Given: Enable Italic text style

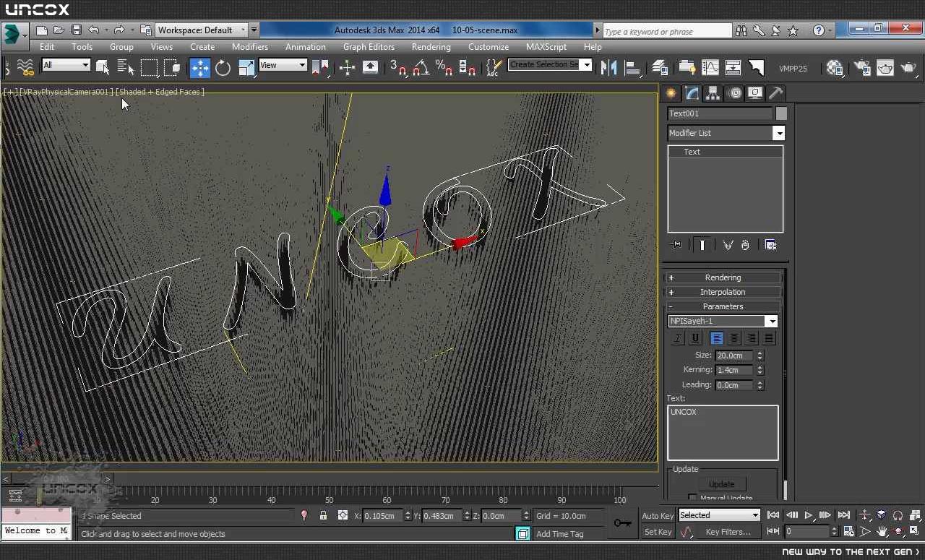Looking at the screenshot, I should (x=678, y=338).
